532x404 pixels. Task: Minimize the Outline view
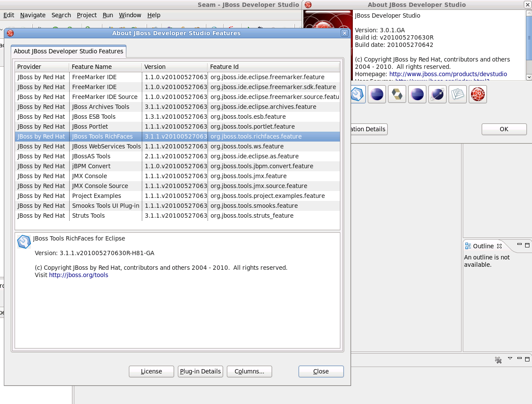coord(520,244)
